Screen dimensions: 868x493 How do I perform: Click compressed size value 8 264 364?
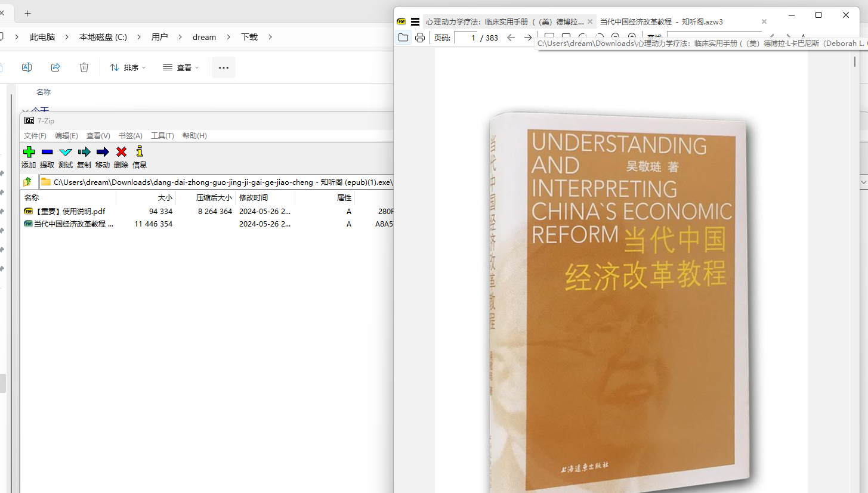(215, 211)
